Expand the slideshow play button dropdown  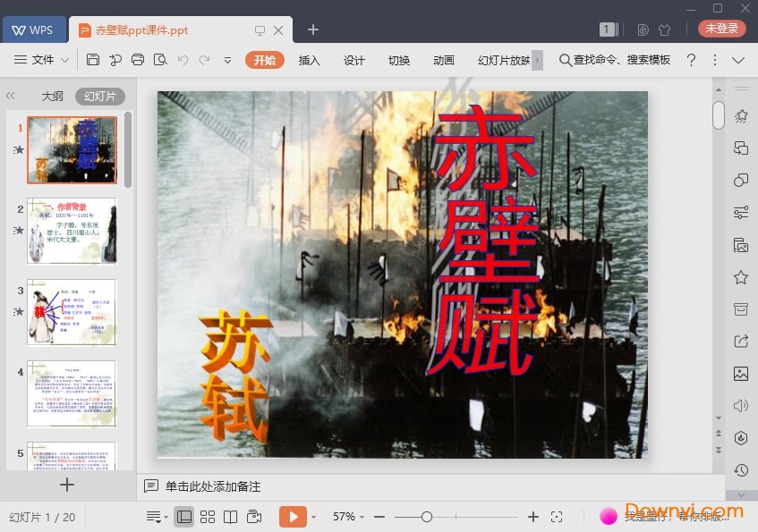(x=313, y=517)
